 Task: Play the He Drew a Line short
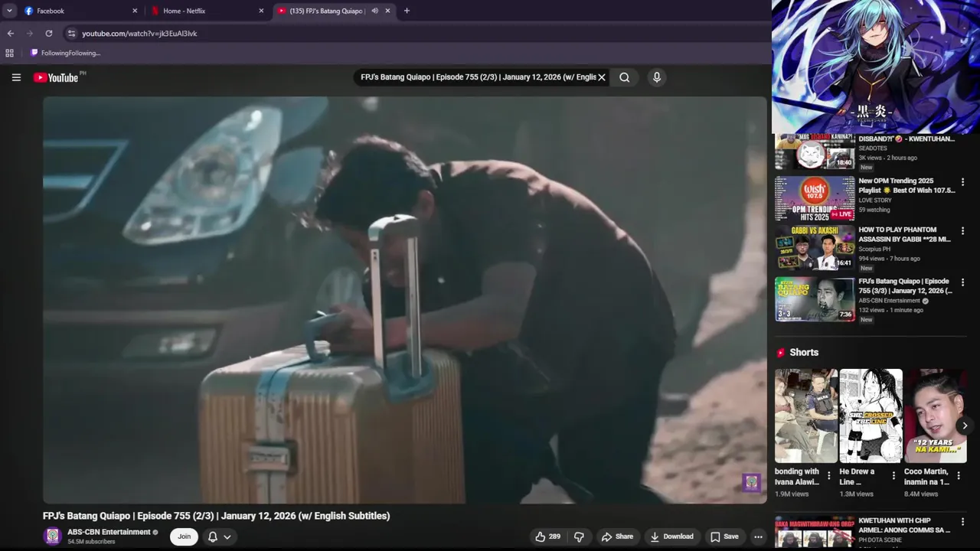pyautogui.click(x=871, y=416)
